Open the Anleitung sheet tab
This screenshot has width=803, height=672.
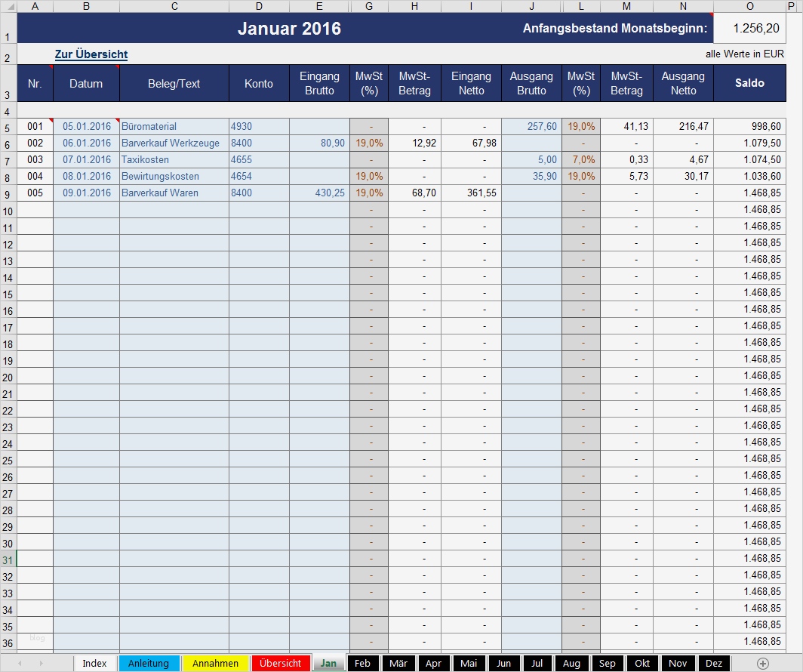pyautogui.click(x=149, y=663)
